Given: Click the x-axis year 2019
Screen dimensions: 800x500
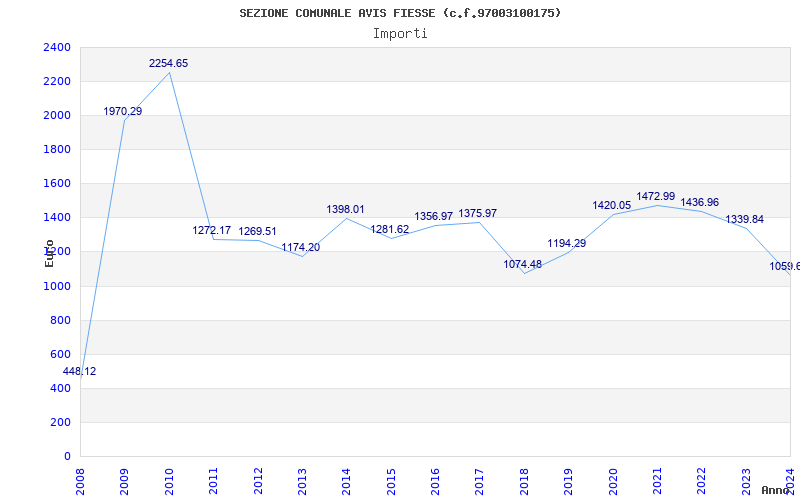Looking at the screenshot, I should (x=568, y=481).
